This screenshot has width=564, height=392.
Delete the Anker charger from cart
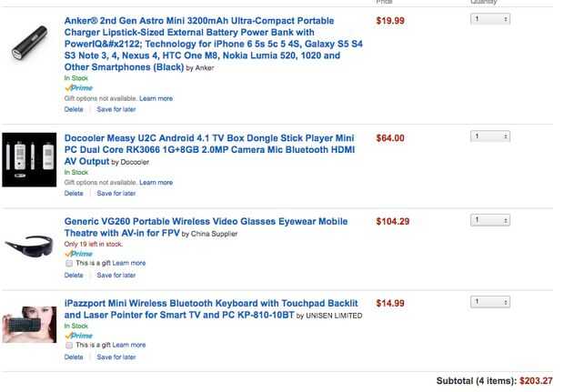coord(74,109)
